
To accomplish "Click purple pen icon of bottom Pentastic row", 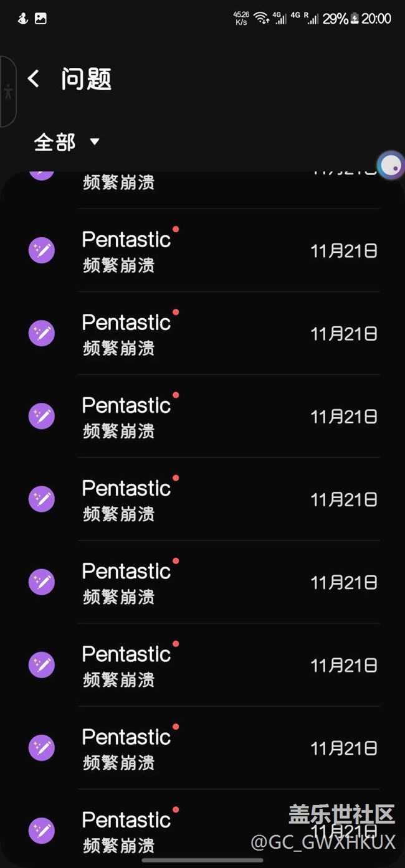I will click(42, 831).
